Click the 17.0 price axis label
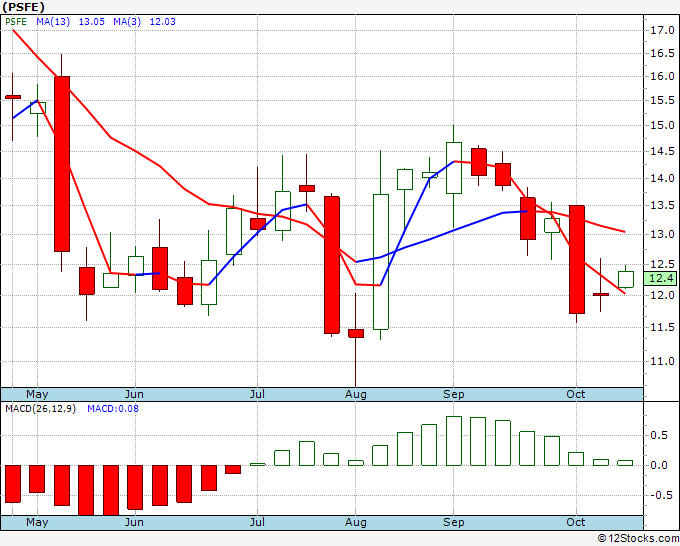The image size is (680, 546). pos(662,30)
